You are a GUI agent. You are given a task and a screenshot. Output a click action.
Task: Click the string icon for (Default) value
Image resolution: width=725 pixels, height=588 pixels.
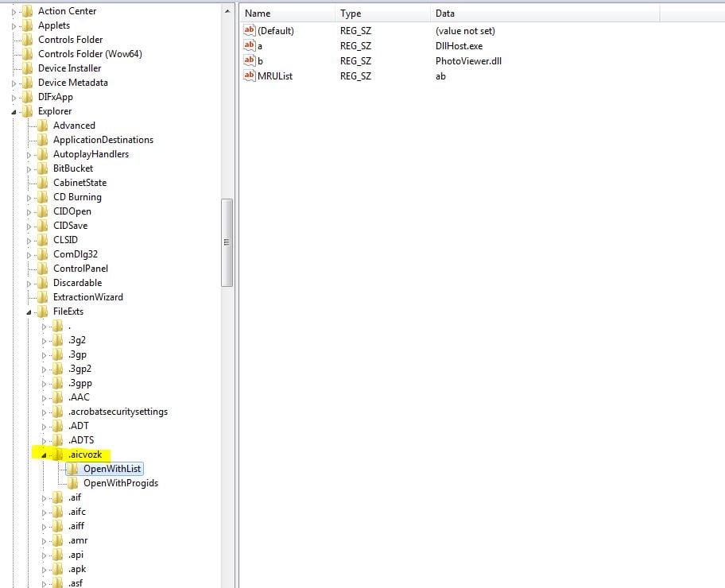pos(250,30)
